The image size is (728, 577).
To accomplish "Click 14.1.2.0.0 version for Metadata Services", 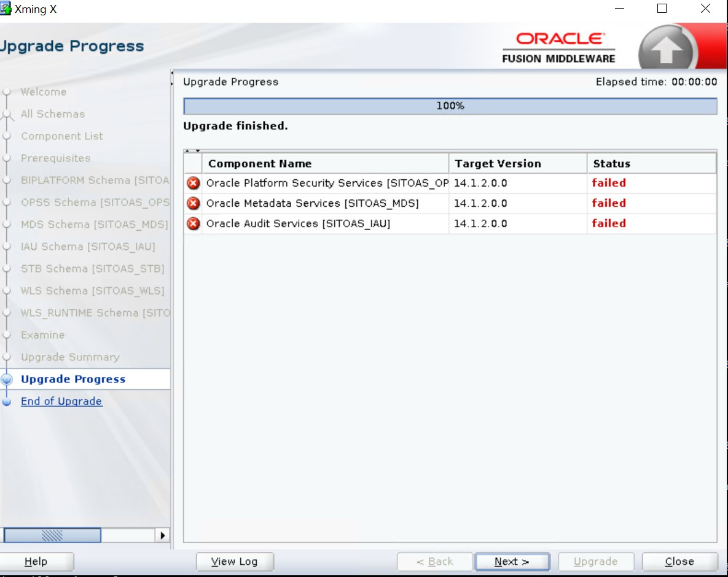I will click(x=480, y=203).
